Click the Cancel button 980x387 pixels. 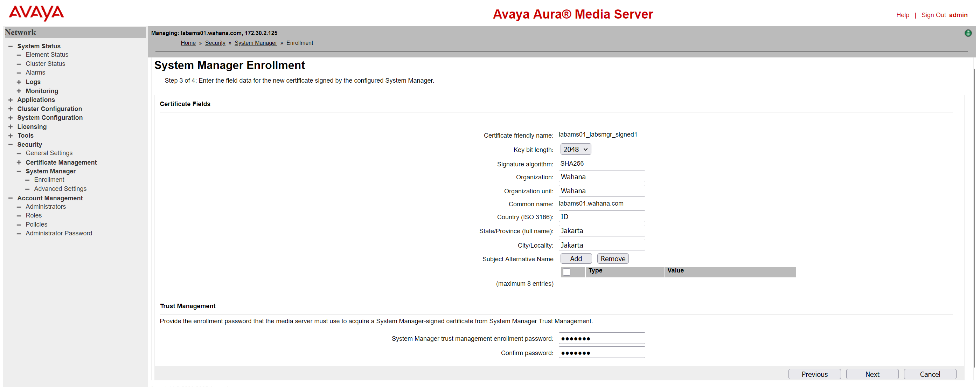pos(930,374)
